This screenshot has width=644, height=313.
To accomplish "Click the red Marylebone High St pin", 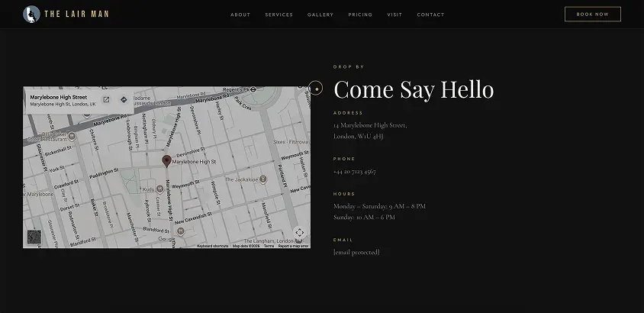I will point(166,161).
